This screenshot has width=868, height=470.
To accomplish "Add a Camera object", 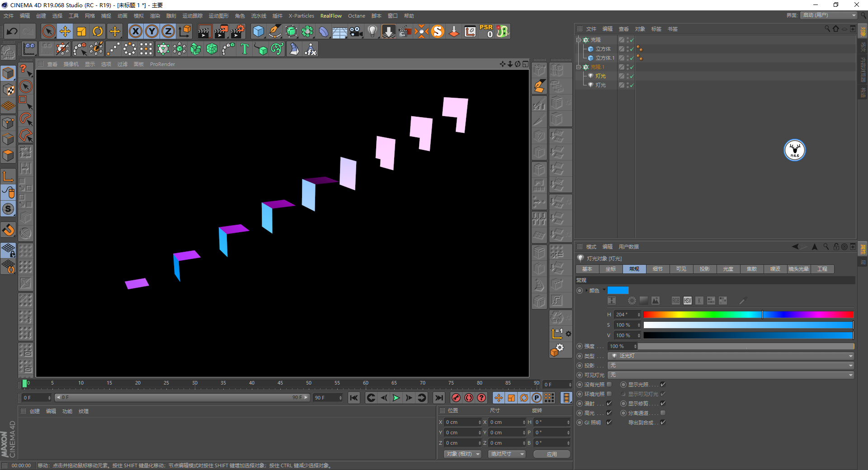I will pos(356,31).
